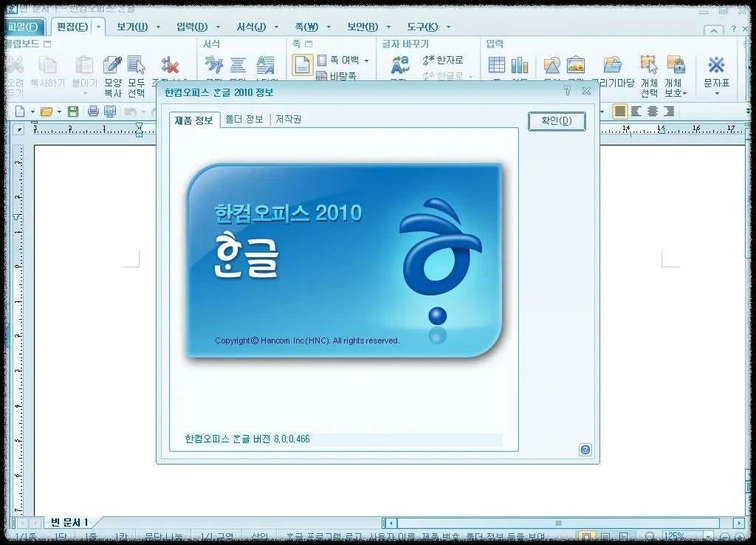
Task: Select the 개체 선택 (object select) tool
Action: pos(648,65)
